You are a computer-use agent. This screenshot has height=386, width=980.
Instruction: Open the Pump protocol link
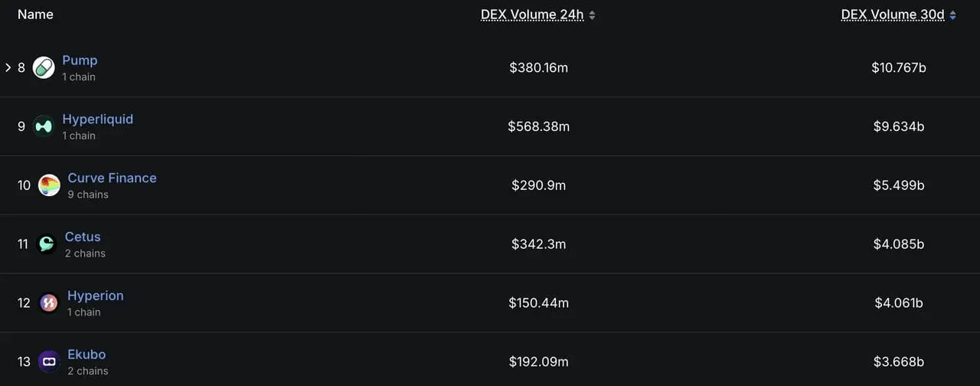pos(80,61)
